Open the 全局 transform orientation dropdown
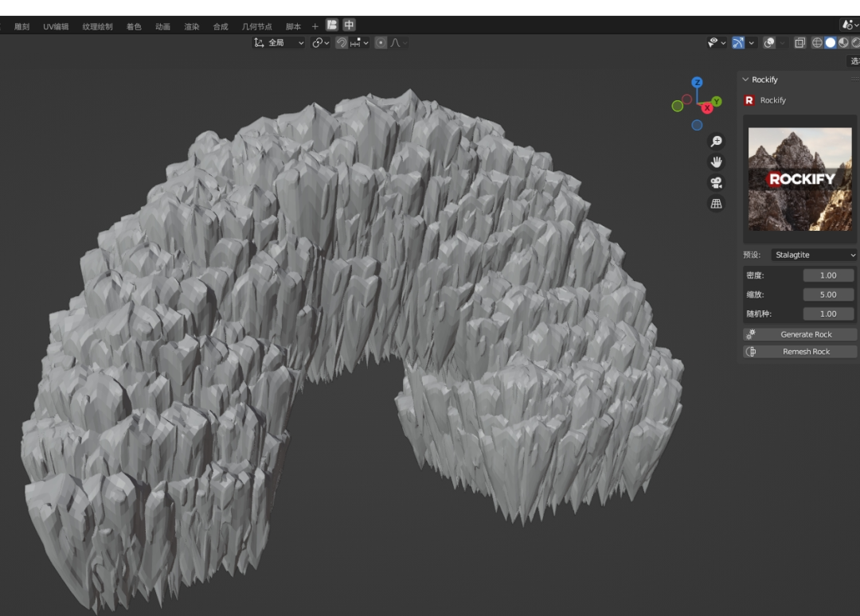 click(279, 43)
